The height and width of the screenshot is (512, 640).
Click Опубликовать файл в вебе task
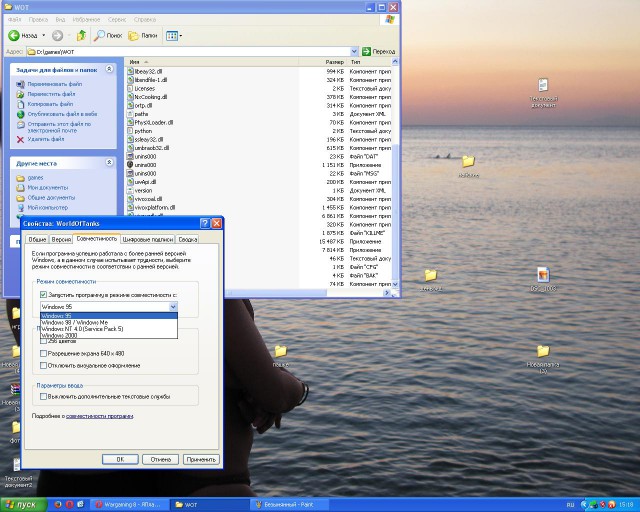[x=62, y=114]
